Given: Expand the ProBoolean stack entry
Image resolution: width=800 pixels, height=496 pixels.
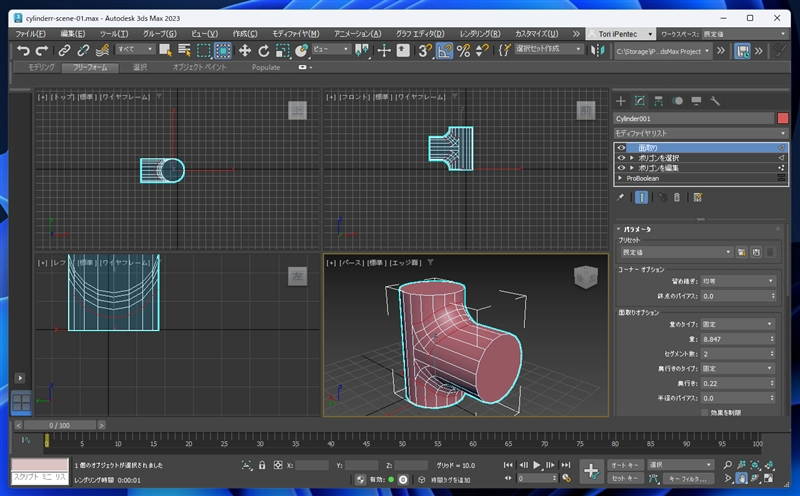Looking at the screenshot, I should click(x=620, y=178).
